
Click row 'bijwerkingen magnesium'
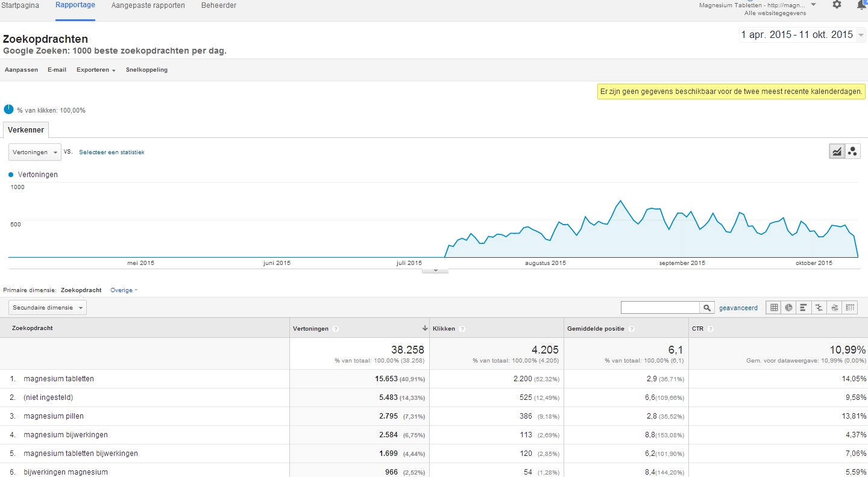coord(66,472)
